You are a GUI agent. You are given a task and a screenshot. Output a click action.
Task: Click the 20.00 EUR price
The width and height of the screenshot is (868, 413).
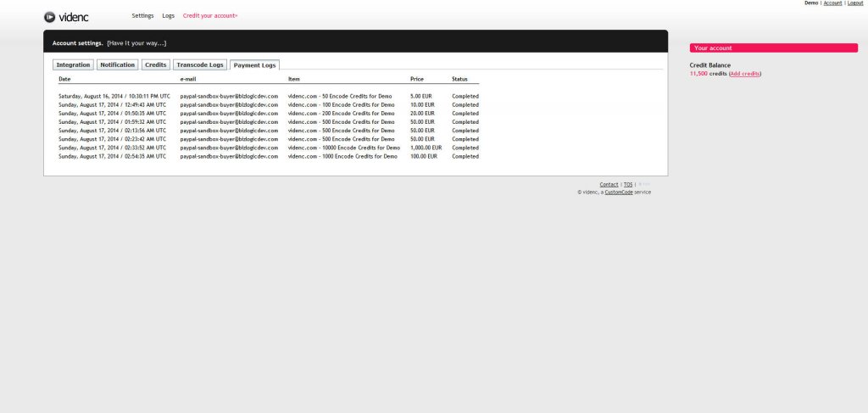[x=422, y=114]
